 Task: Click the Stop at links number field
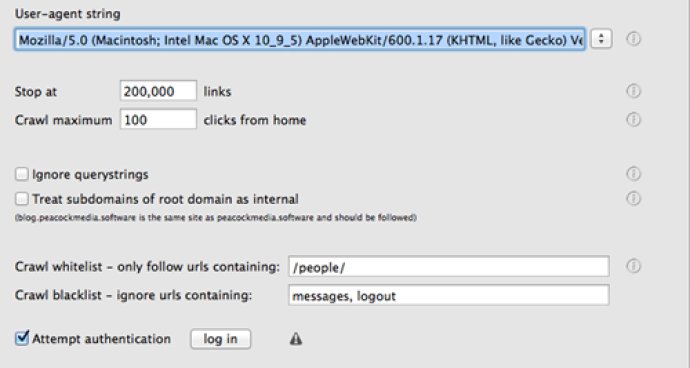tap(158, 91)
